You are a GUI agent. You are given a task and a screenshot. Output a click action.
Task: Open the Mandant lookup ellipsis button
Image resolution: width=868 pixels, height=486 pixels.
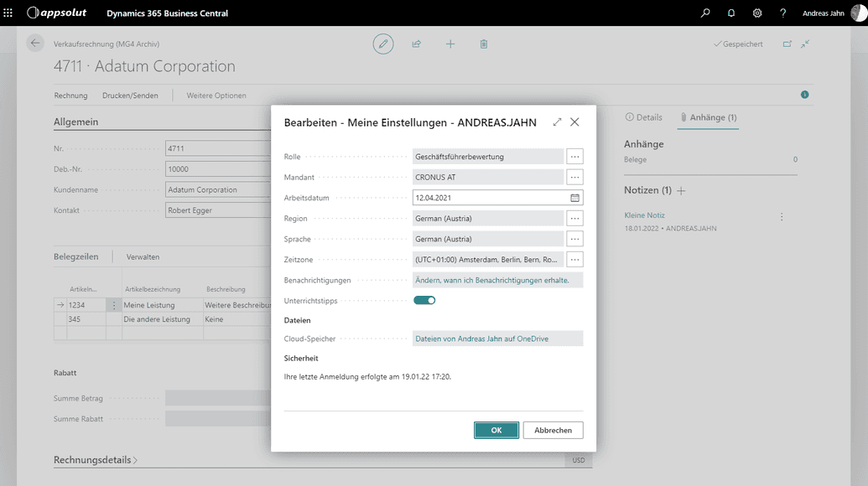[x=574, y=178]
